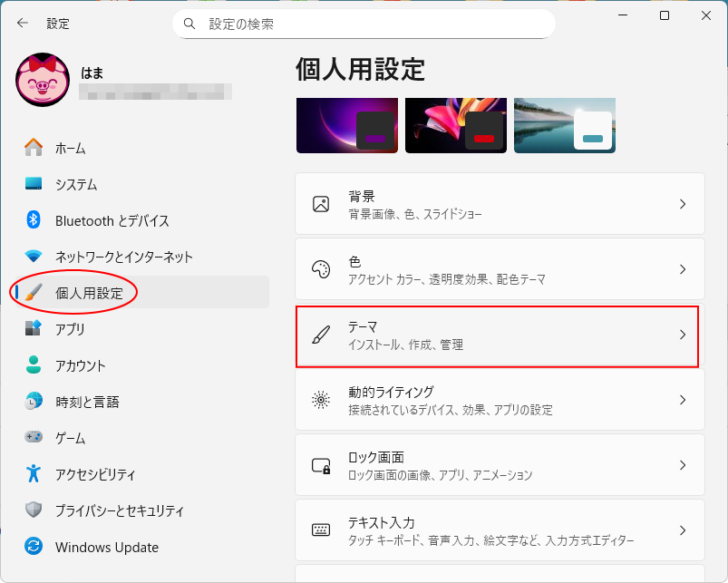
Task: Click the ホーム house icon
Action: click(x=33, y=148)
